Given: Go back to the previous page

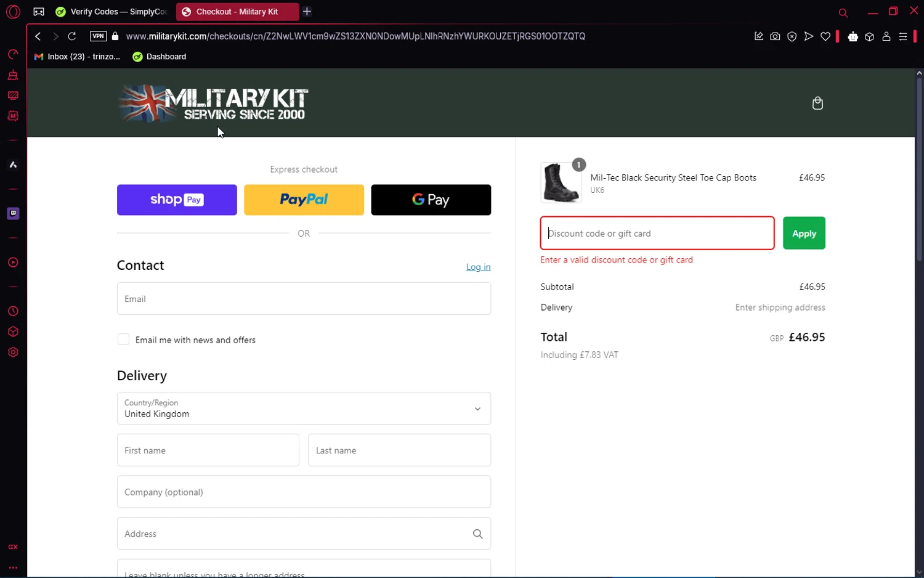Looking at the screenshot, I should 38,36.
